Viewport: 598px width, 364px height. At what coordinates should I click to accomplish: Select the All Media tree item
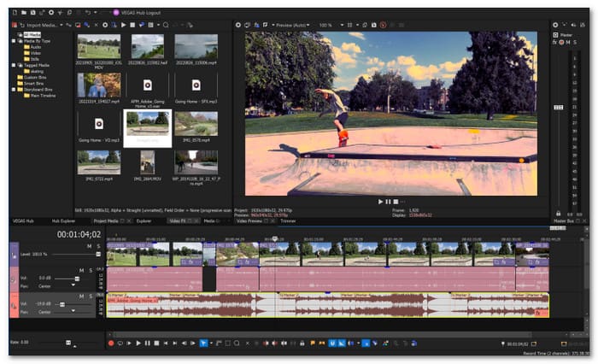(x=32, y=35)
